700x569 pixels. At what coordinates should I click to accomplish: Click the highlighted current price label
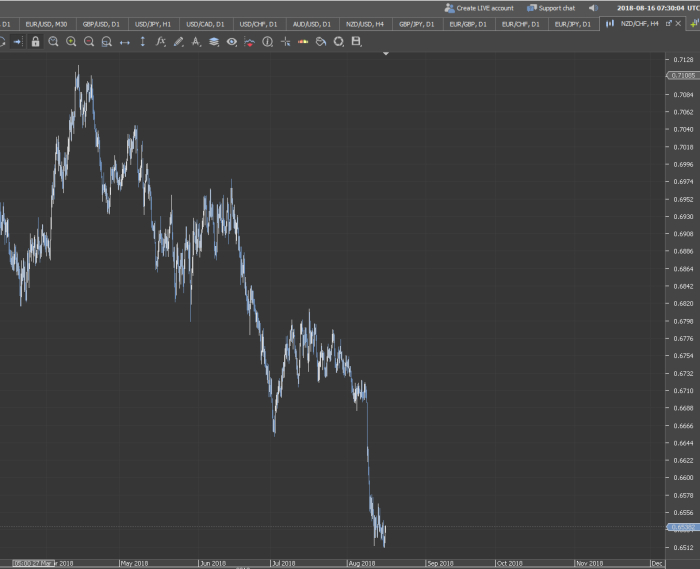(x=683, y=527)
